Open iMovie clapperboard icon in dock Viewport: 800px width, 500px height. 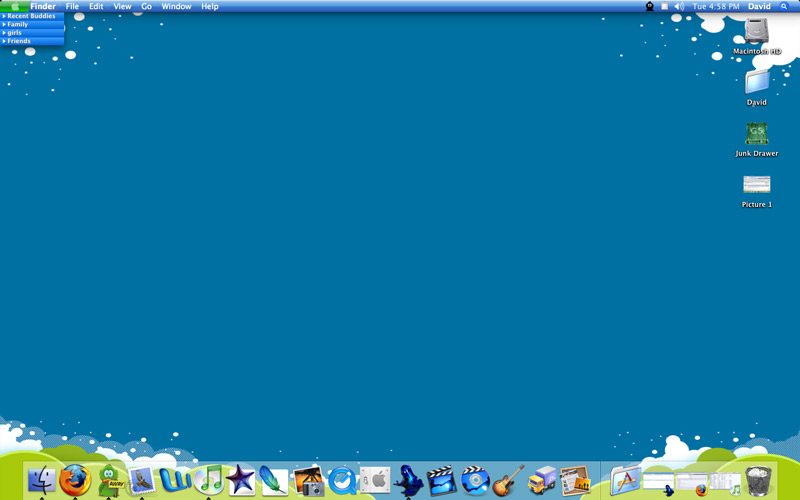coord(441,480)
